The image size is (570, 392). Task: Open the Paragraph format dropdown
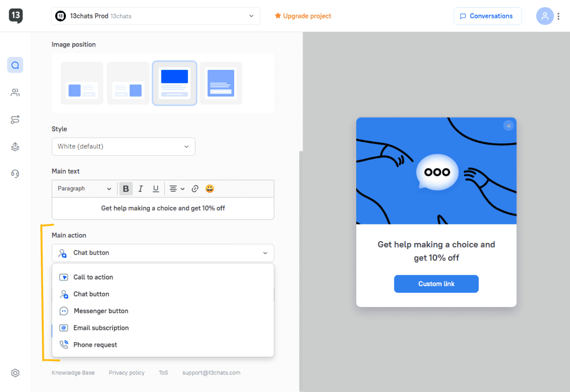click(x=84, y=189)
